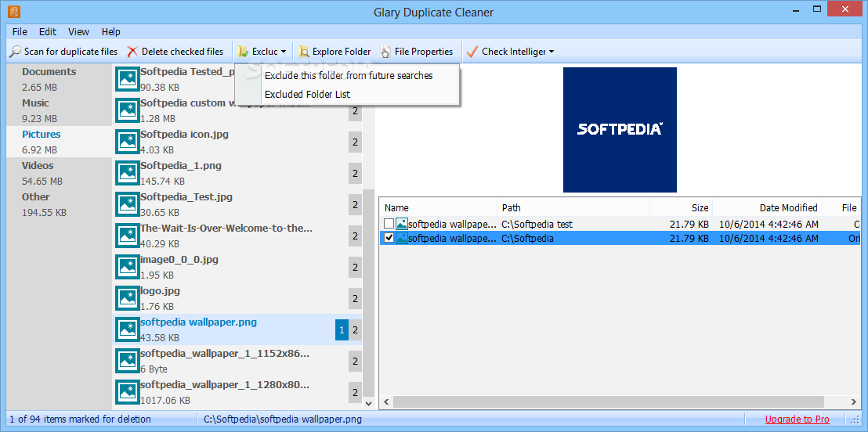This screenshot has height=432, width=868.
Task: Open the Check Intelligent dropdown arrow
Action: click(x=552, y=52)
